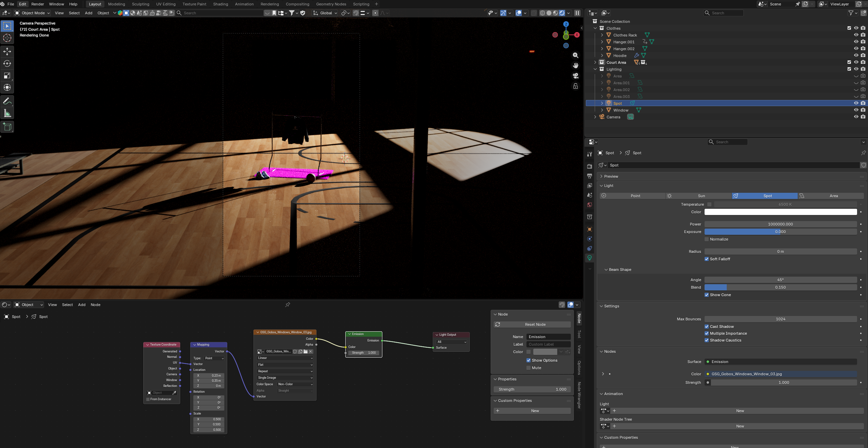Hide the Hoodie object in viewport
Screen dimensions: 868x448
tap(856, 55)
